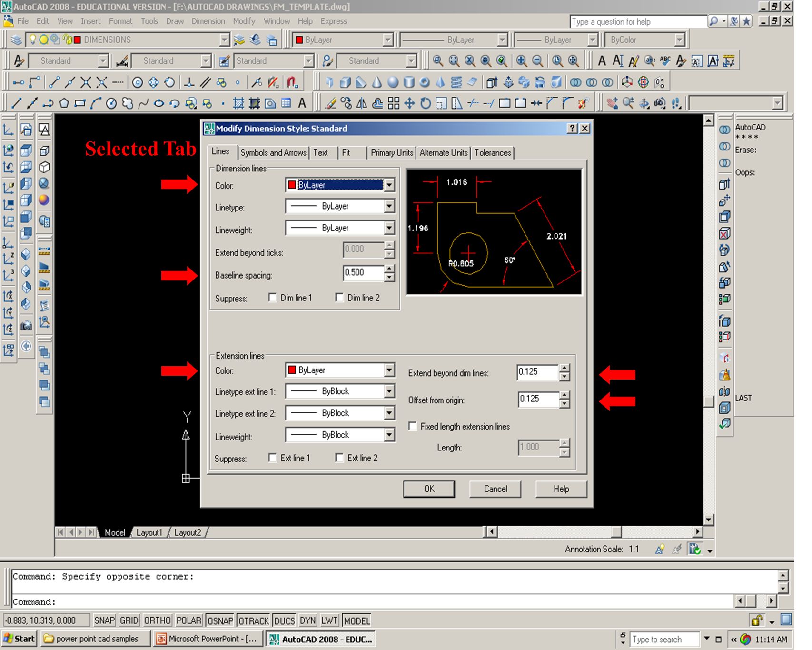
Task: Open Extension lines Lineweight dropdown
Action: pyautogui.click(x=389, y=435)
